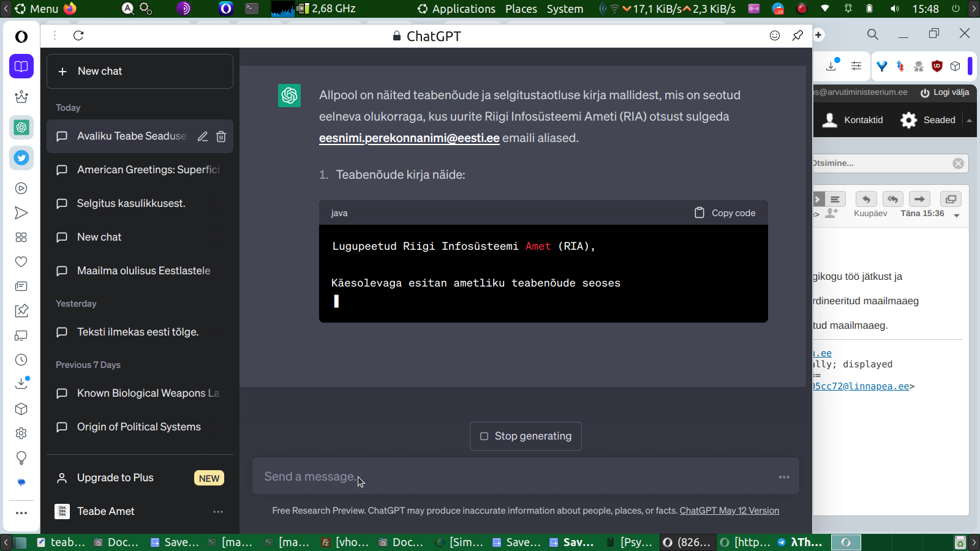Click the power icon in top panel
The height and width of the screenshot is (551, 980).
point(956,9)
